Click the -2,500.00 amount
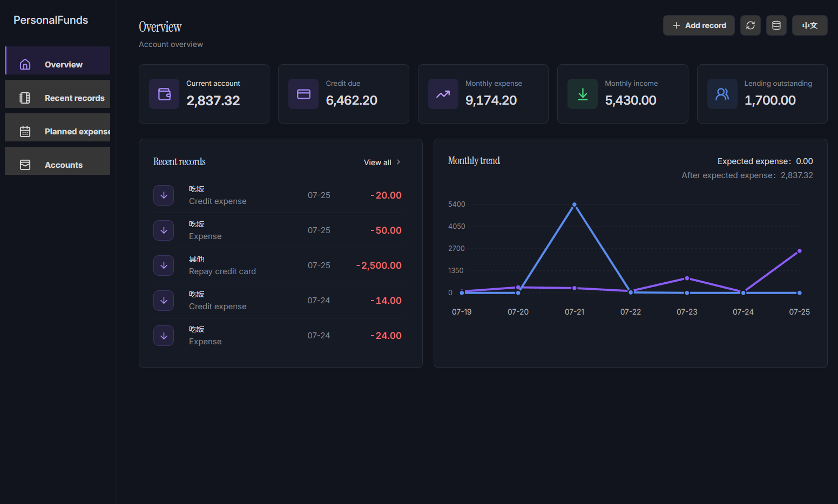The image size is (838, 504). 379,265
